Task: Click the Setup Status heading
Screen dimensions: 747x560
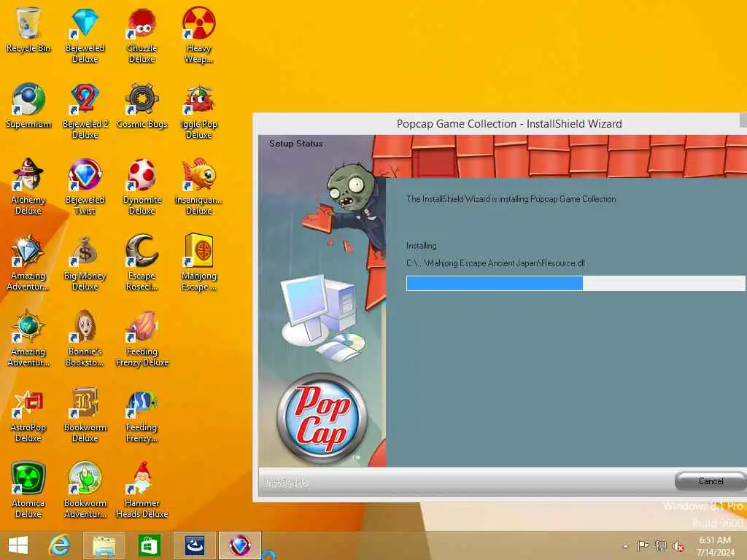Action: pos(296,144)
